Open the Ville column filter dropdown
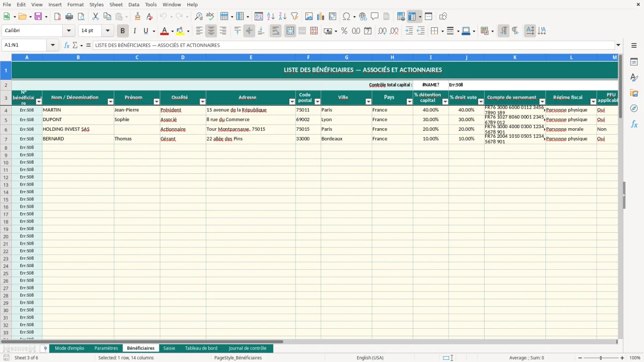The height and width of the screenshot is (362, 644). [368, 101]
